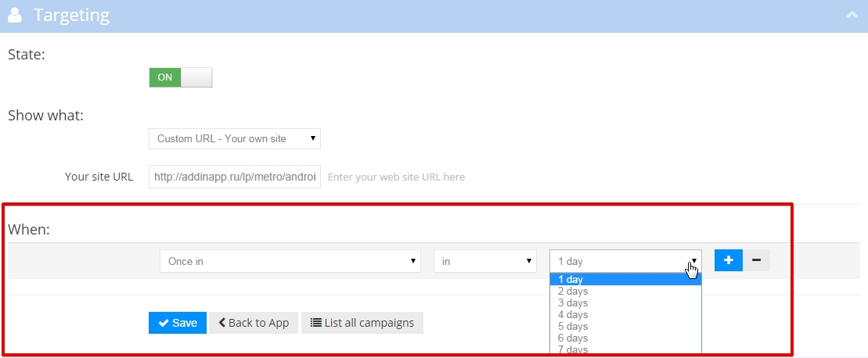Click the Targeting header title

(71, 15)
